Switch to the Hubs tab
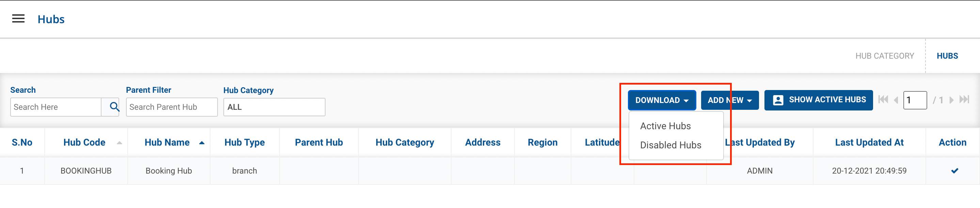The image size is (980, 208). point(947,56)
